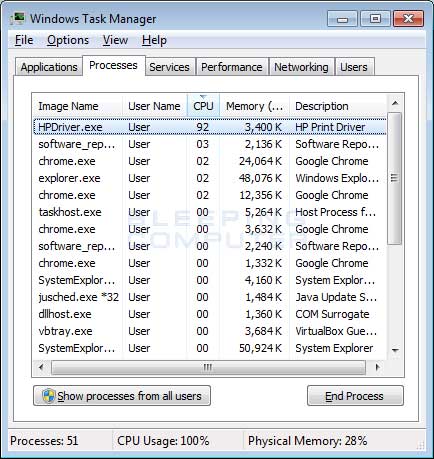Viewport: 434px width, 459px height.
Task: Switch to the Networking tab
Action: click(301, 67)
